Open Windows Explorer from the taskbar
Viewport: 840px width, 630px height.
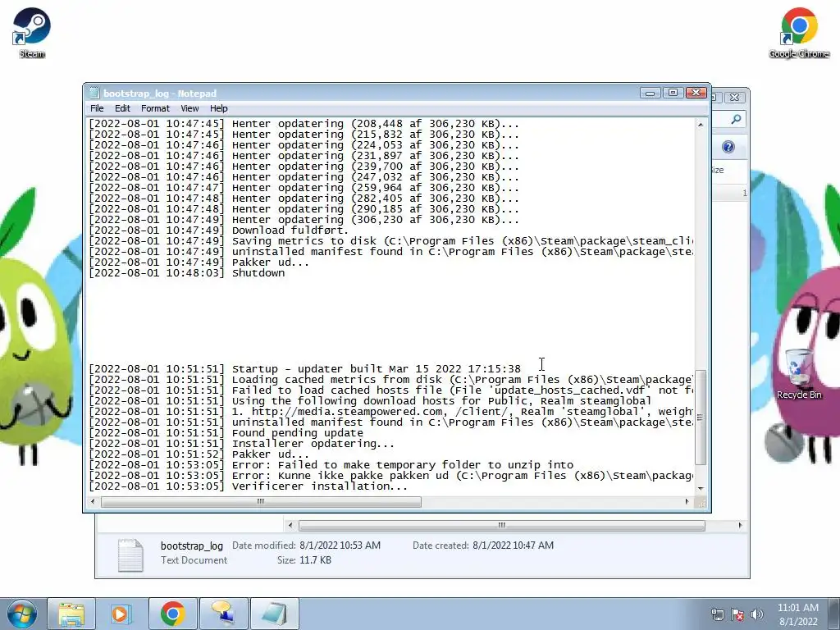[71, 614]
